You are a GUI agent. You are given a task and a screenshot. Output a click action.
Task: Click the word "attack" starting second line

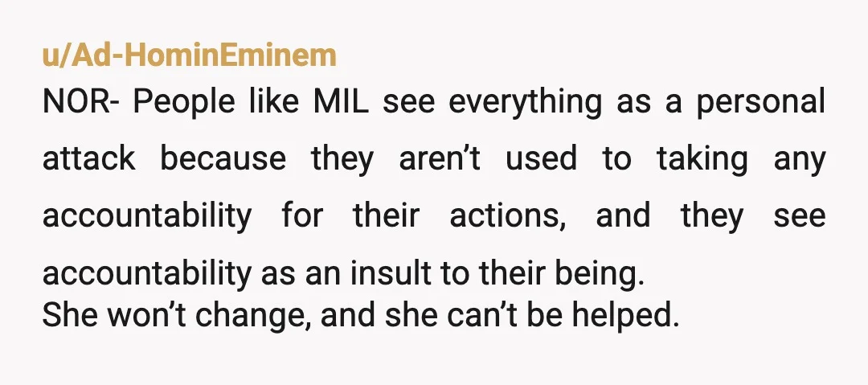[x=88, y=158]
